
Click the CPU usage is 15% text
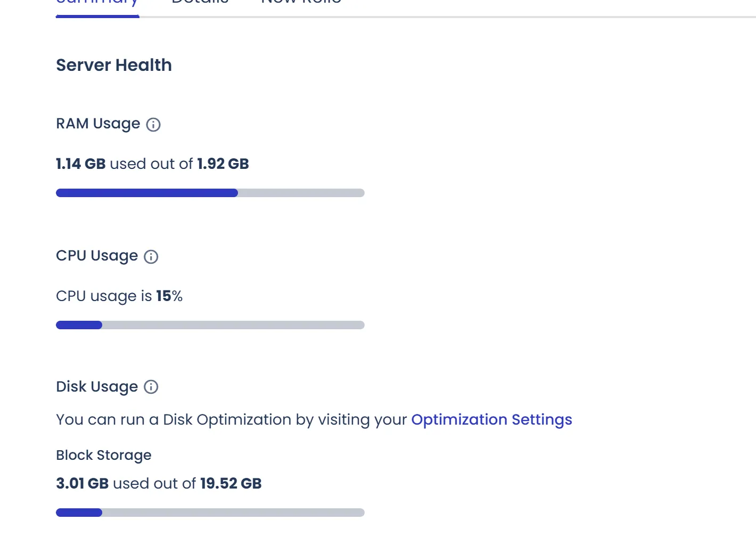point(119,296)
